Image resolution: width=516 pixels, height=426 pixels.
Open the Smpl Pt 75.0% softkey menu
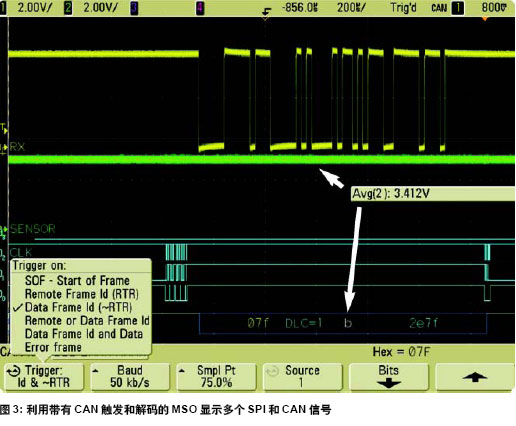[216, 377]
